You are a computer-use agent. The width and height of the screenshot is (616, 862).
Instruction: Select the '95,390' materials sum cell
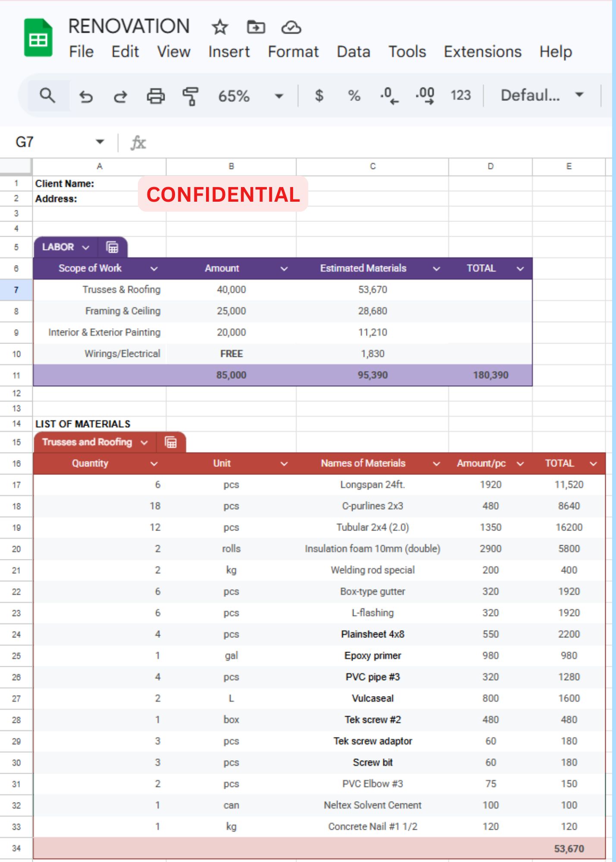pos(372,375)
